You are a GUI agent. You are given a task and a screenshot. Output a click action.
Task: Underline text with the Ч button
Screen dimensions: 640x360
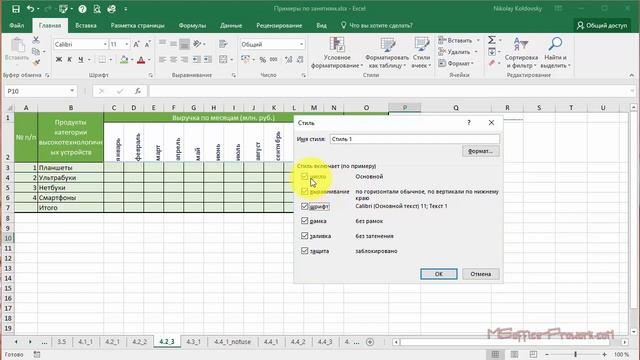tap(81, 60)
